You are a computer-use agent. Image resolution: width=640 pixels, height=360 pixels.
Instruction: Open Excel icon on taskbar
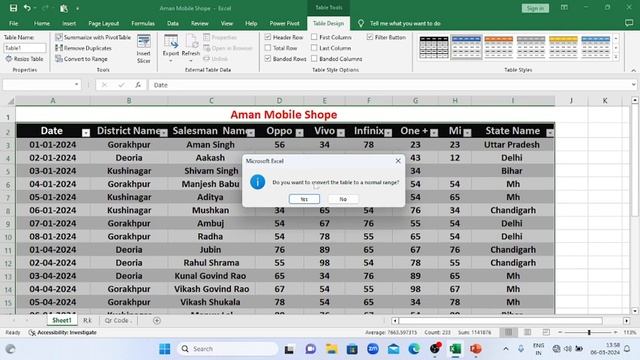(x=455, y=349)
